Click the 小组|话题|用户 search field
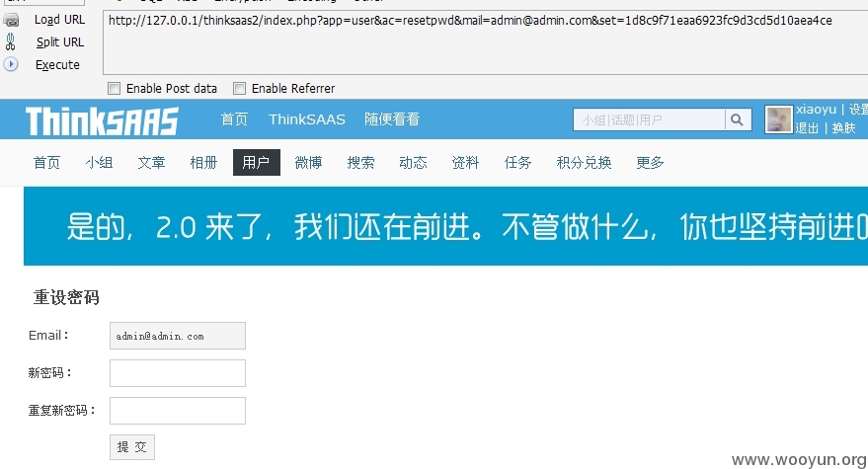The height and width of the screenshot is (469, 868). pyautogui.click(x=649, y=119)
